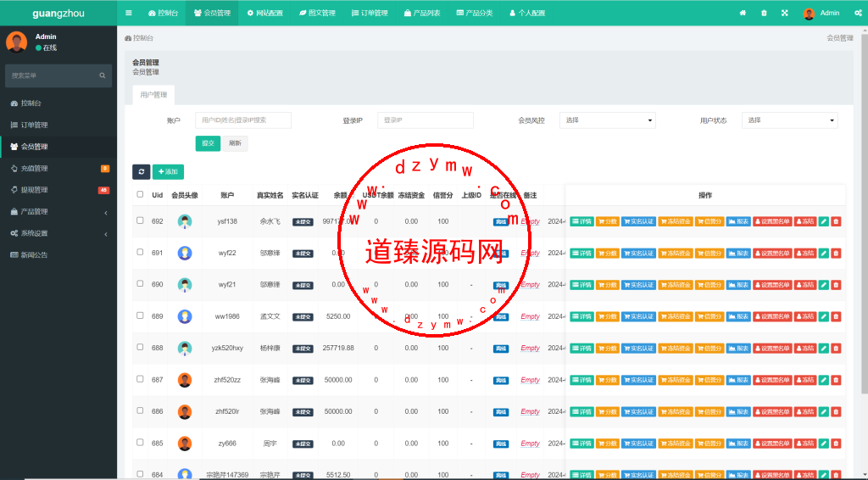Screen dimensions: 868x480
Task: Open 控制台 in the sidebar
Action: click(x=58, y=103)
